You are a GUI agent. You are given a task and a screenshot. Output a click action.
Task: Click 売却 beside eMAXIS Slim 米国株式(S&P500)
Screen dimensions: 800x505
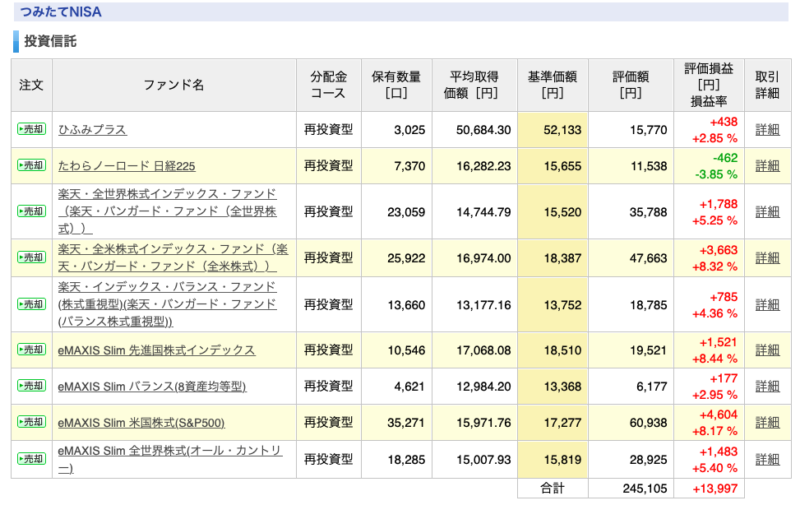32,422
